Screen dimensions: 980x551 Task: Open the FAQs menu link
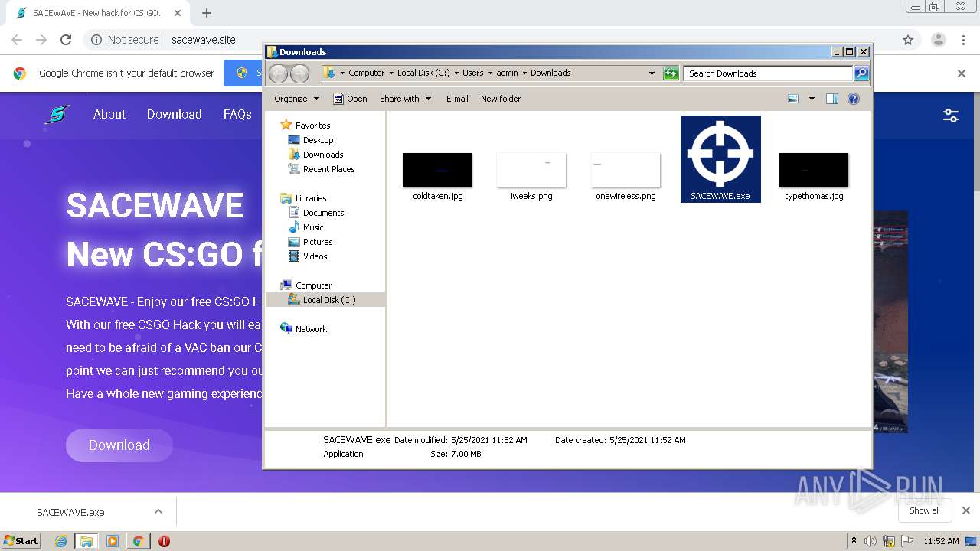coord(237,114)
